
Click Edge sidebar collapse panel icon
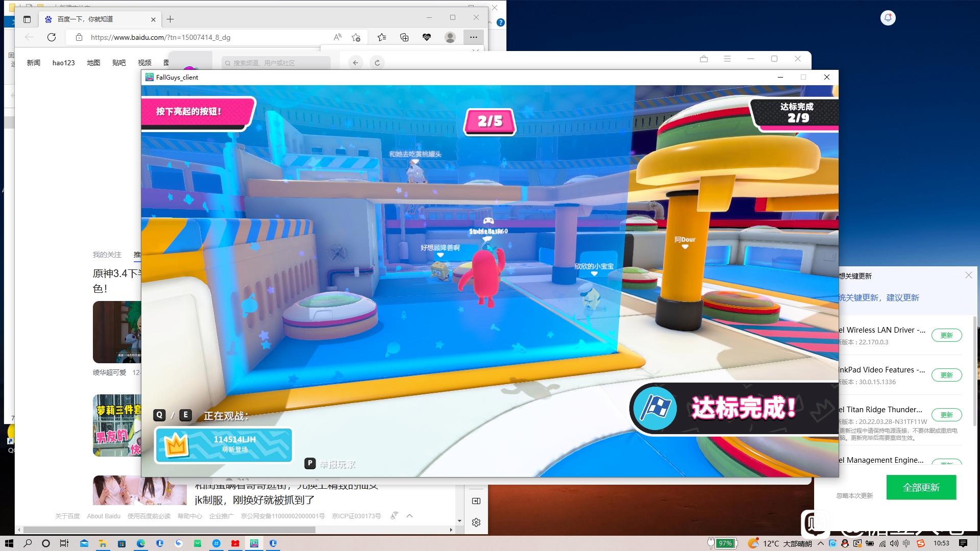[x=476, y=501]
